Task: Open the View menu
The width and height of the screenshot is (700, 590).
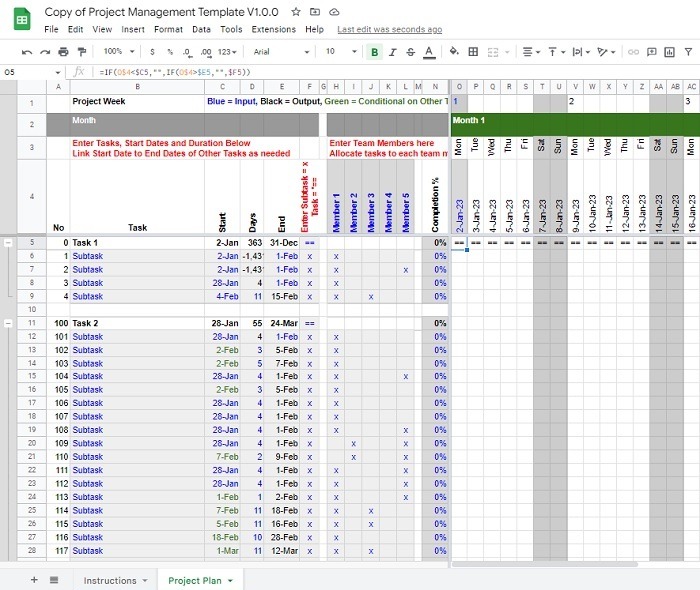Action: (102, 29)
